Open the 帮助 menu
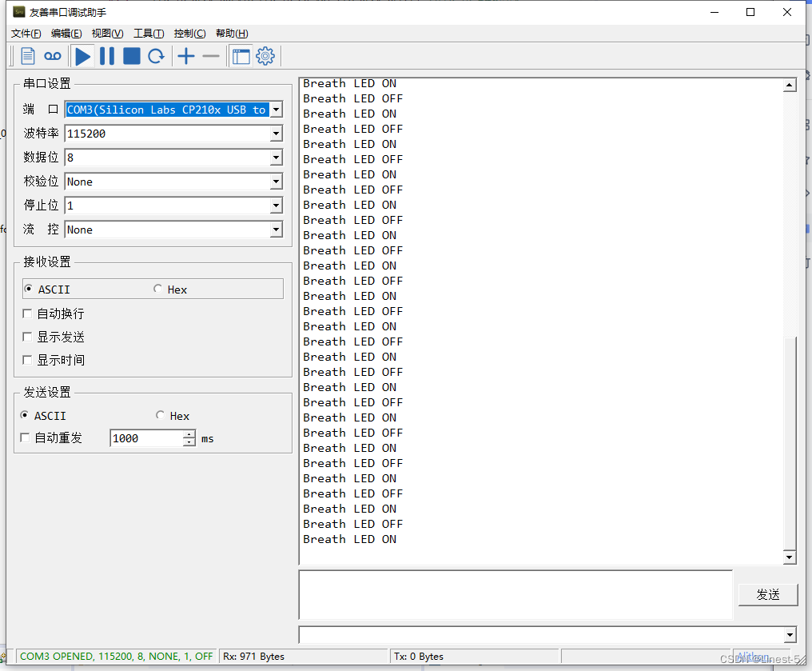This screenshot has width=812, height=671. click(x=231, y=33)
